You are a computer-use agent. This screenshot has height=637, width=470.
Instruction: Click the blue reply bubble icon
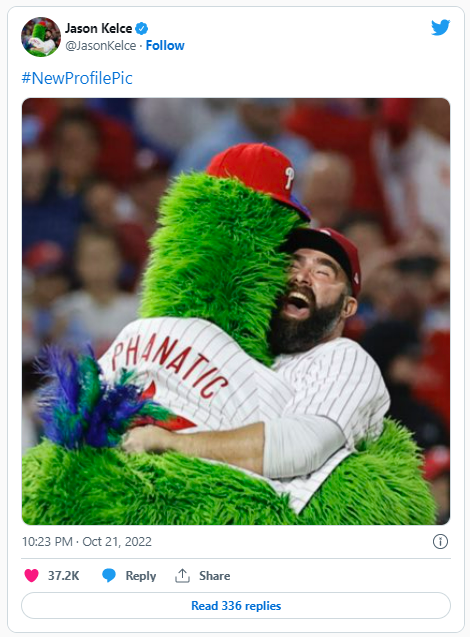coord(108,575)
